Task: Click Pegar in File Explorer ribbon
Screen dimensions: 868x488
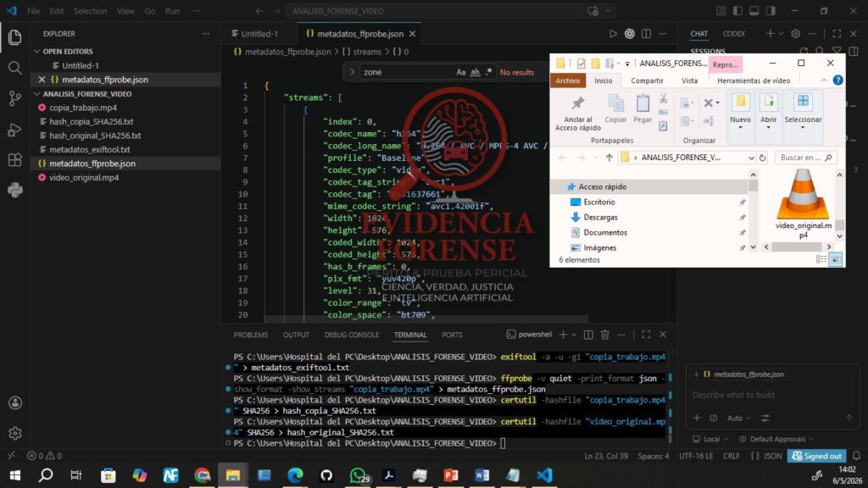Action: pos(643,109)
